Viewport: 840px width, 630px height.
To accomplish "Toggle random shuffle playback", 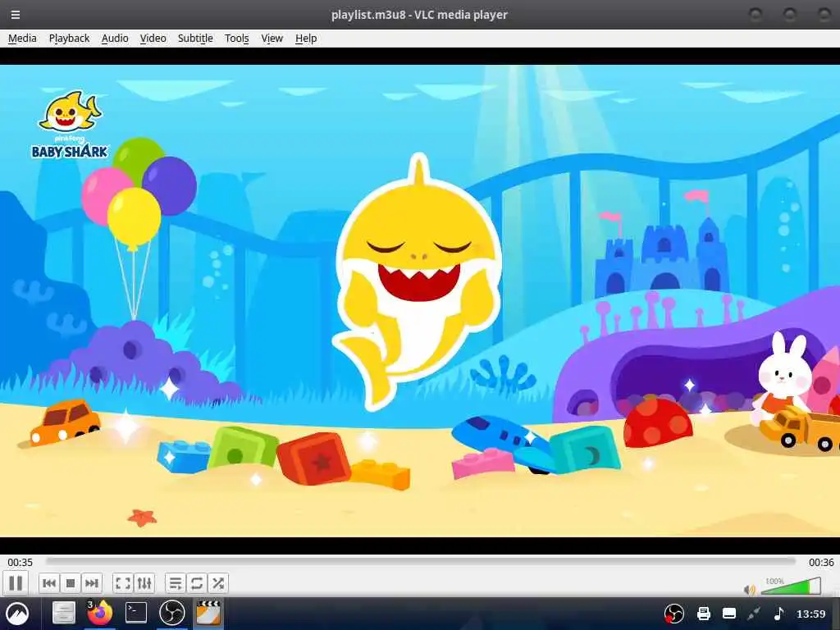I will pos(218,583).
